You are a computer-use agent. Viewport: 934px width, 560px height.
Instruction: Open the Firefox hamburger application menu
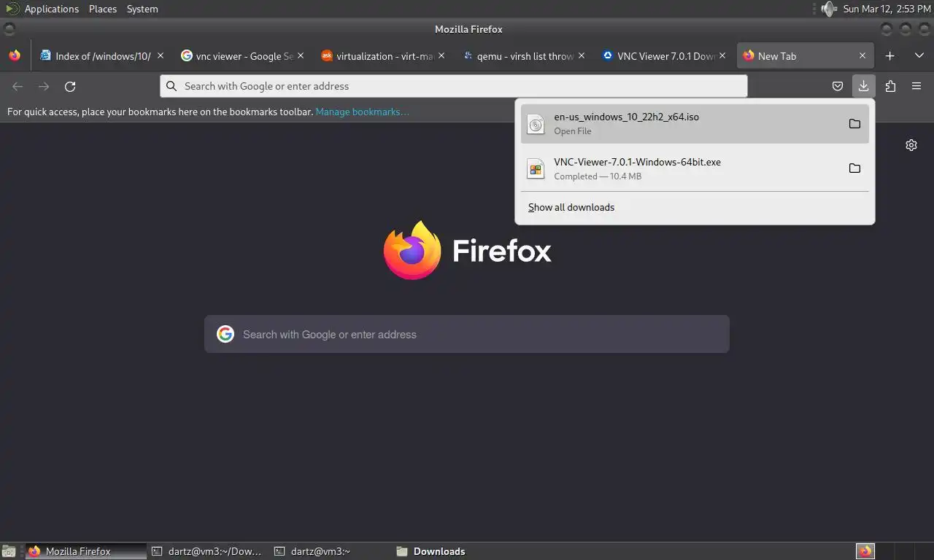pyautogui.click(x=916, y=86)
